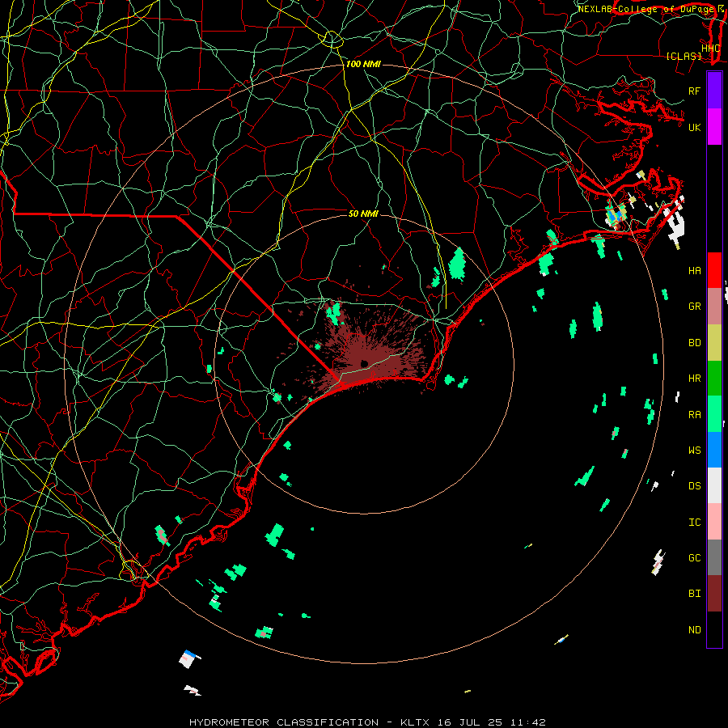Click the 16 JUL 25 date stamp
This screenshot has height=728, width=728.
tap(469, 722)
